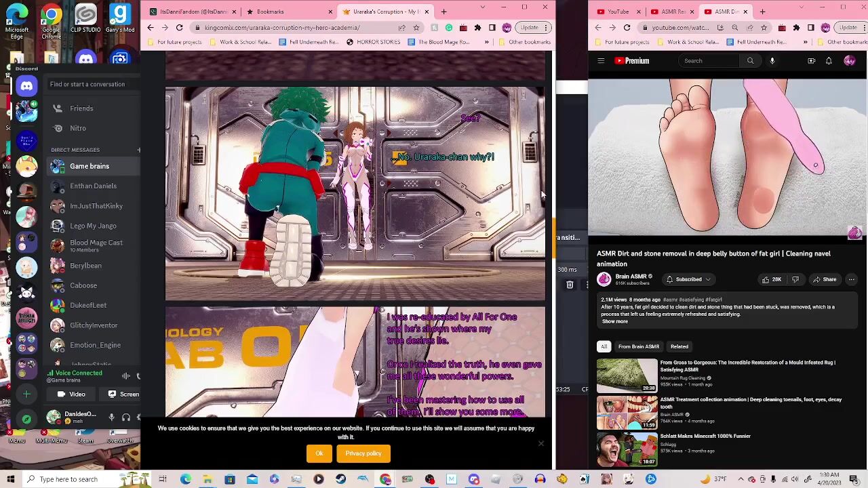The image size is (868, 488).
Task: Create new Discord DM with plus icon
Action: pos(138,150)
